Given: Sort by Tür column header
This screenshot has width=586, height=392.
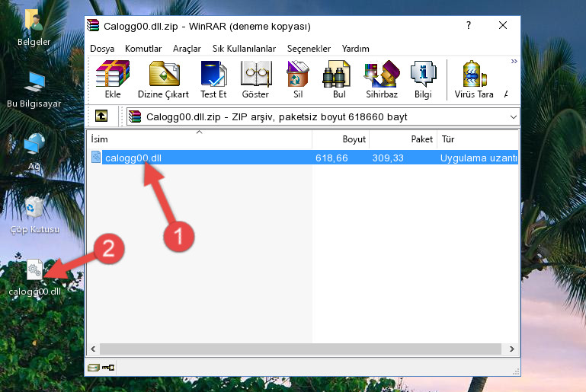Looking at the screenshot, I should (478, 139).
